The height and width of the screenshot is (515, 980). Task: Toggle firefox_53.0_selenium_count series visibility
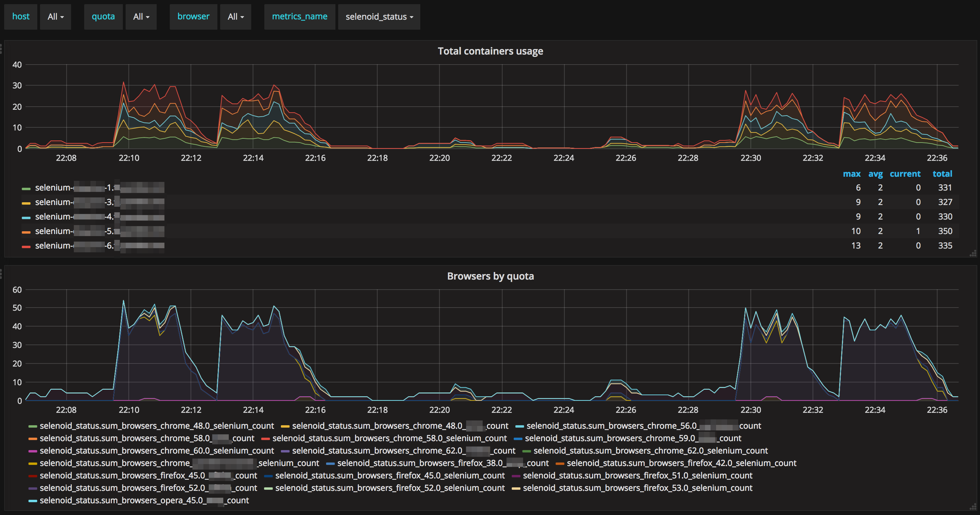tap(637, 488)
